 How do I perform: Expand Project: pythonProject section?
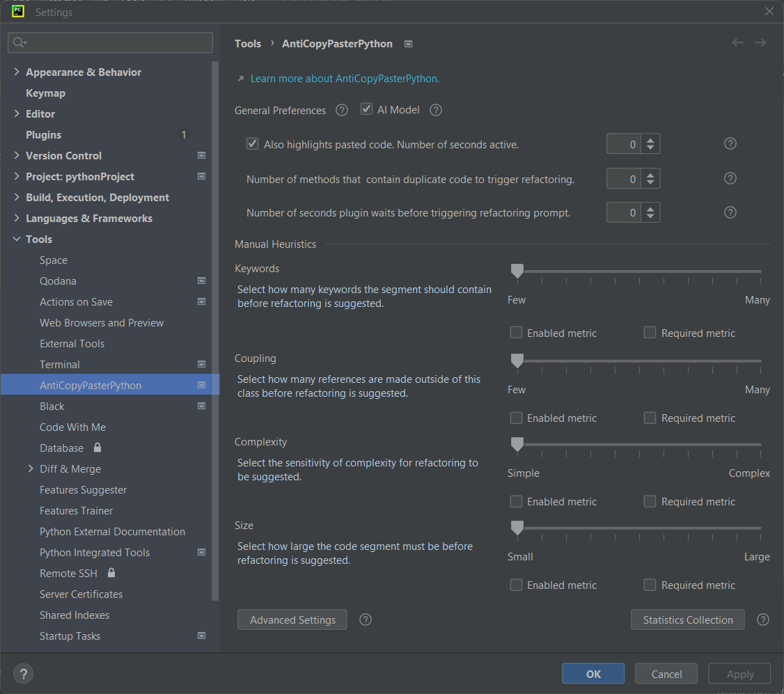[17, 177]
